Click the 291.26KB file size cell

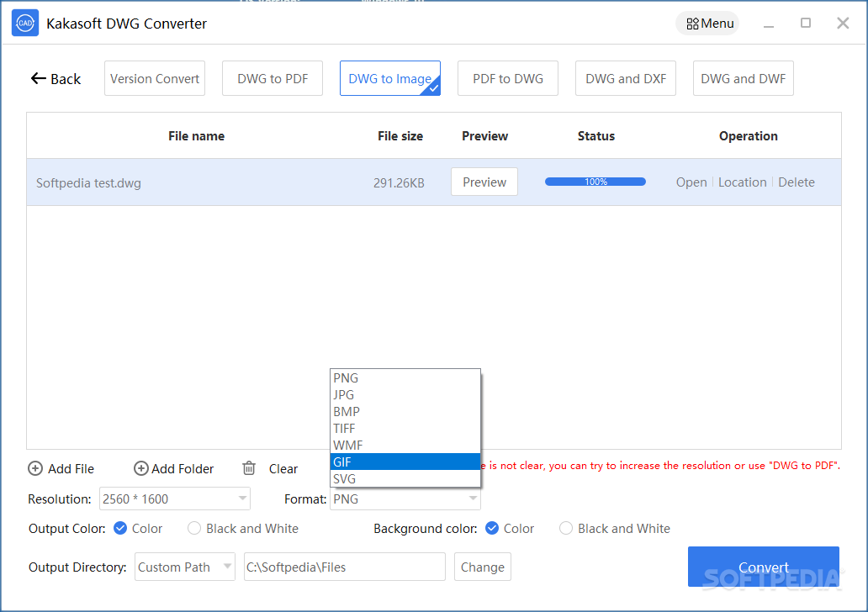point(399,182)
